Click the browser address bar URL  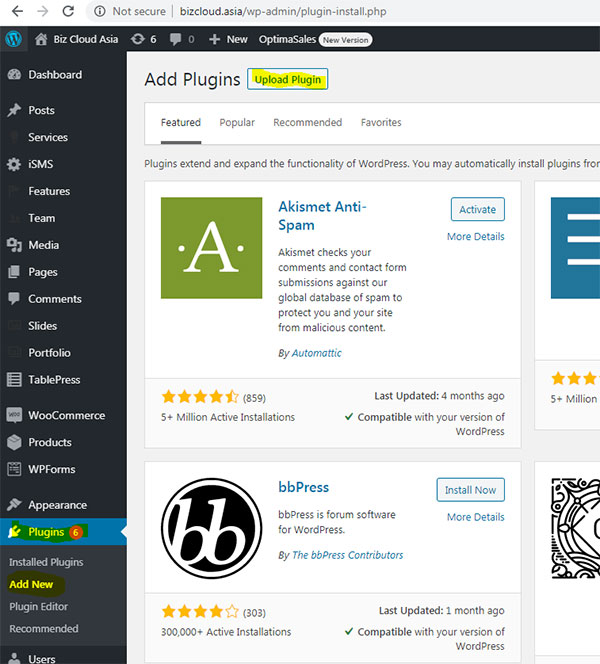[283, 11]
